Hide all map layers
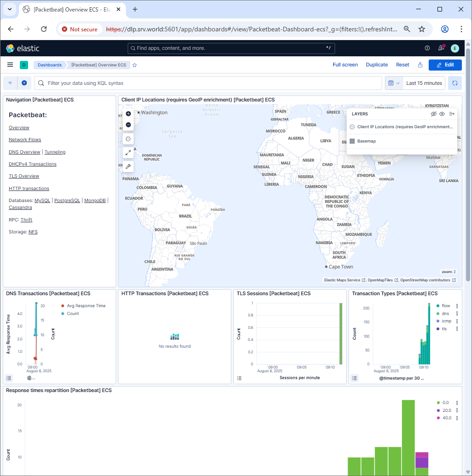 coord(433,113)
